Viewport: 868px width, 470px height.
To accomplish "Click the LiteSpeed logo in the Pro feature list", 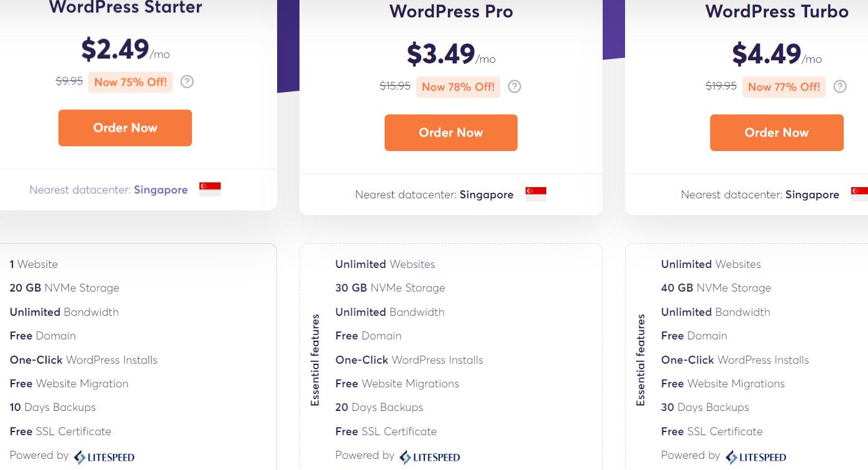I will coord(430,458).
